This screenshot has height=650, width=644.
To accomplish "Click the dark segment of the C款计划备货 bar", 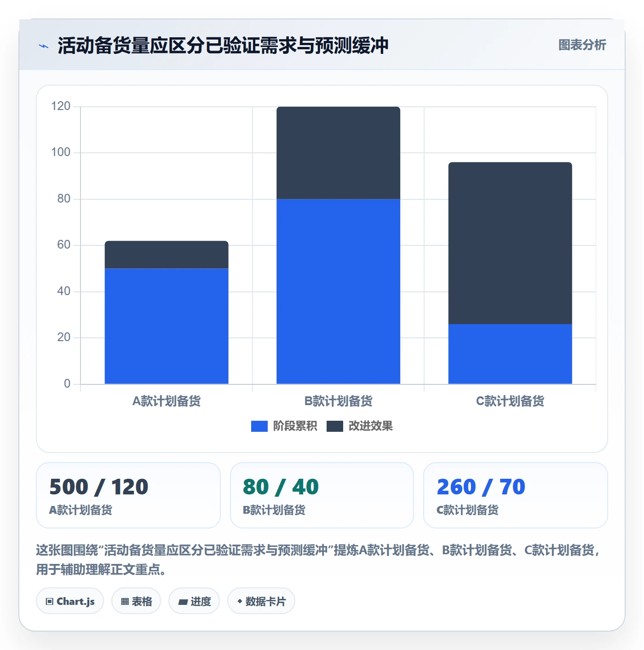I will pos(510,243).
